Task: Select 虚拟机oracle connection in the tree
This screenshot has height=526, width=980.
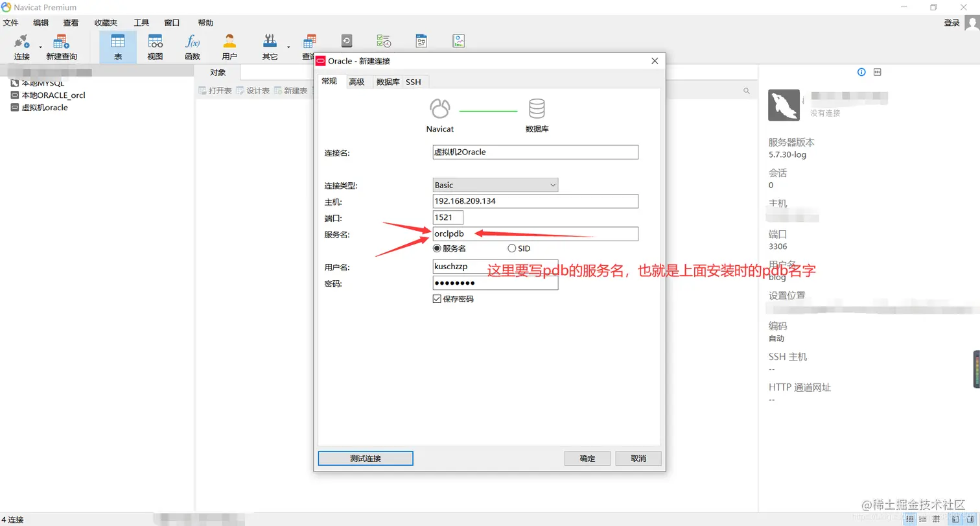Action: tap(40, 108)
